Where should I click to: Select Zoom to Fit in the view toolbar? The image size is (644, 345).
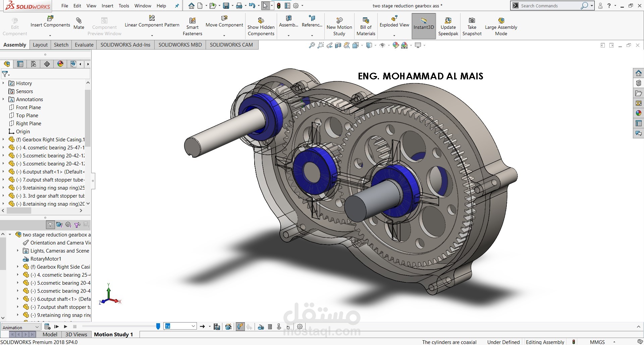click(x=312, y=45)
